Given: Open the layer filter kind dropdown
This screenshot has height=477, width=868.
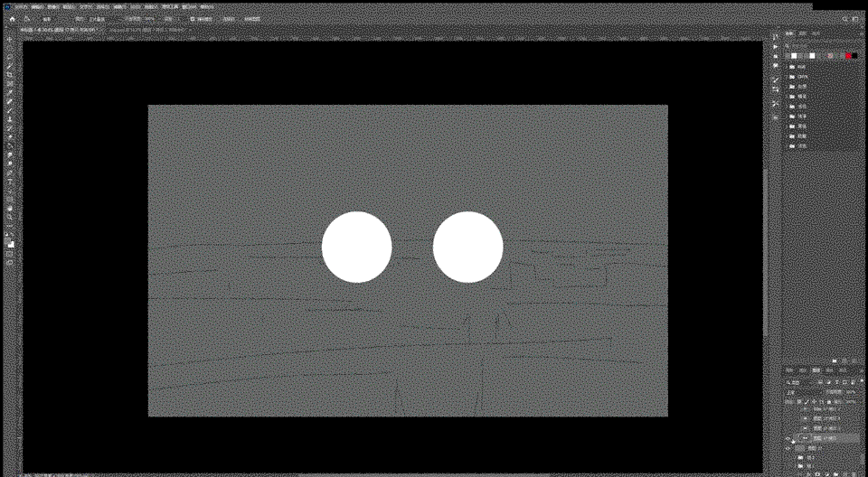Looking at the screenshot, I should pos(799,382).
